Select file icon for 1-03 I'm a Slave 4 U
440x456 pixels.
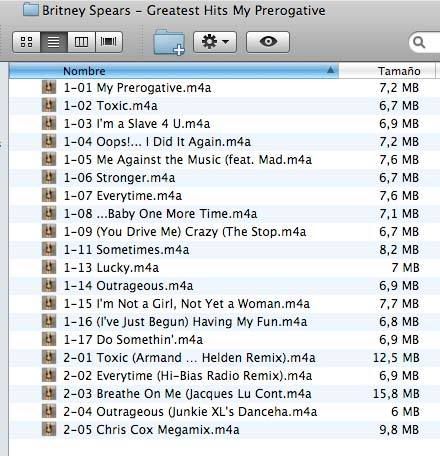49,124
